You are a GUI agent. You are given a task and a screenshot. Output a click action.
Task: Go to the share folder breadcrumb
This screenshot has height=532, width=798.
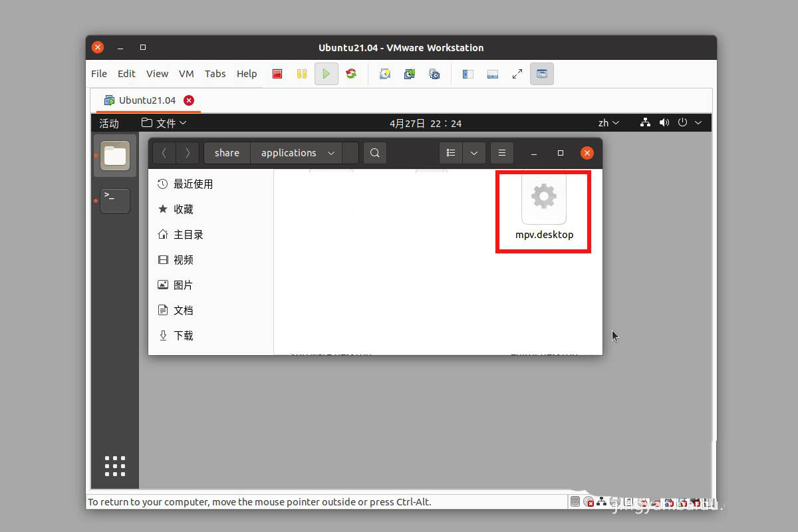[227, 153]
